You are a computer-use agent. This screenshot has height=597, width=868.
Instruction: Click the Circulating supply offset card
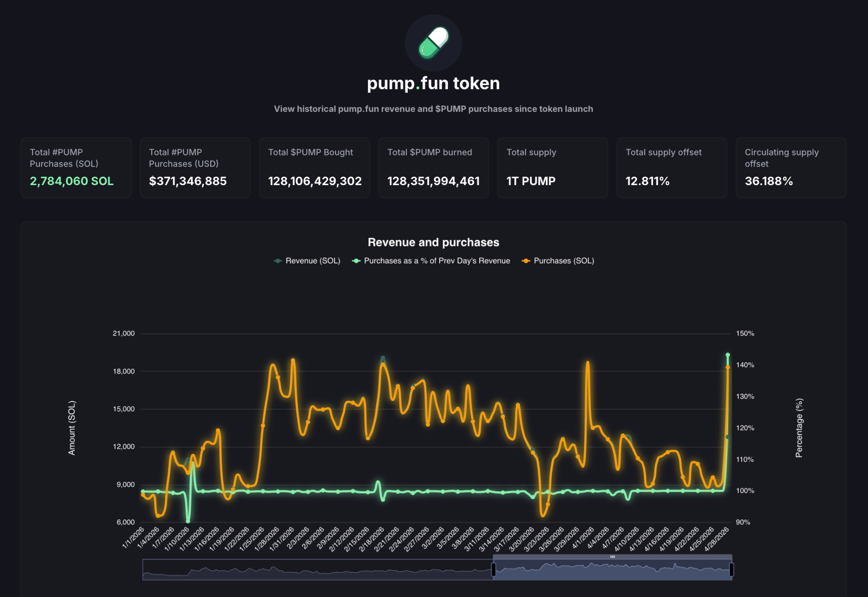[790, 168]
